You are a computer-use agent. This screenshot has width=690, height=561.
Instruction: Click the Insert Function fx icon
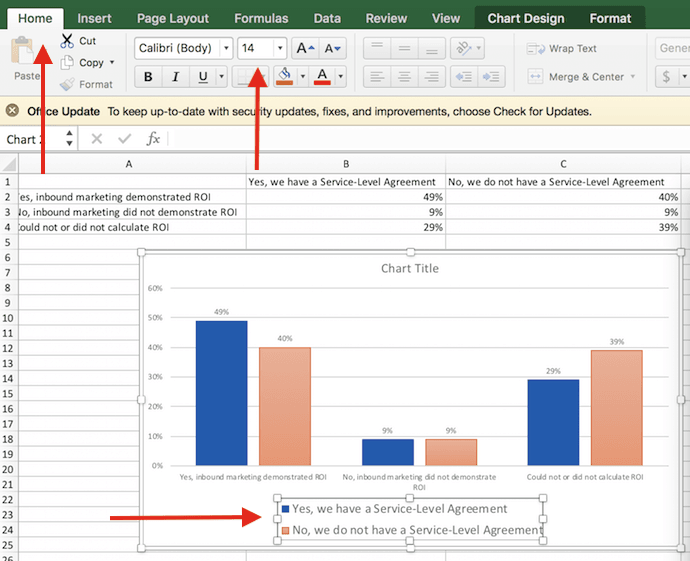point(153,139)
